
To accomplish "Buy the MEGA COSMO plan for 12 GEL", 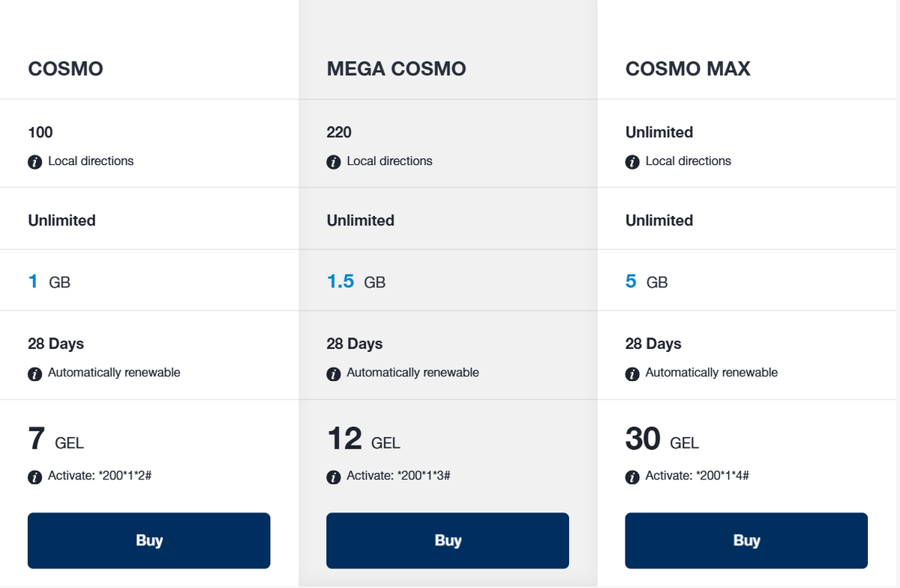I will (448, 540).
